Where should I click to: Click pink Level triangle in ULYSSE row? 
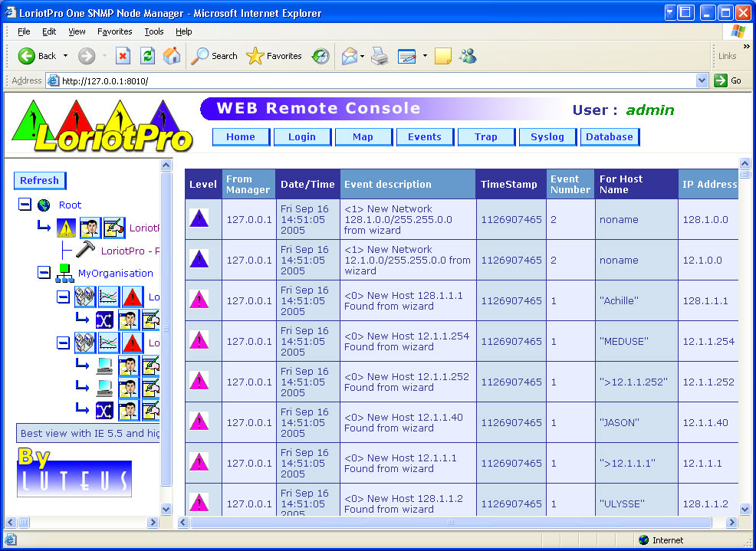pos(199,502)
